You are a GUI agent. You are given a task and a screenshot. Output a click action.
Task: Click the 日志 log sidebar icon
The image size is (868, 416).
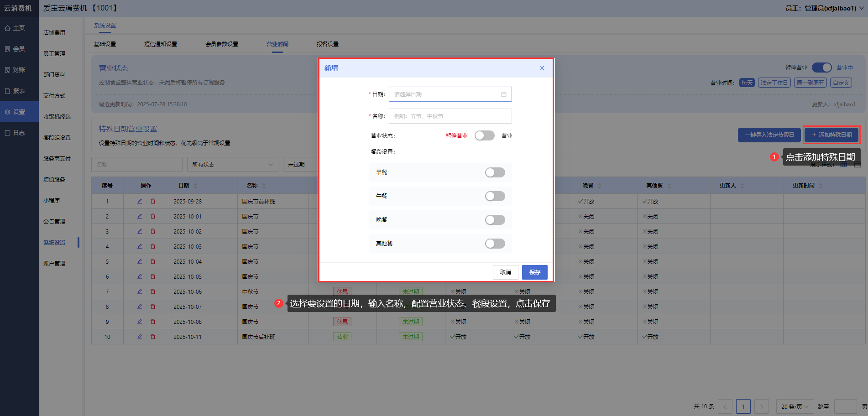pos(8,133)
